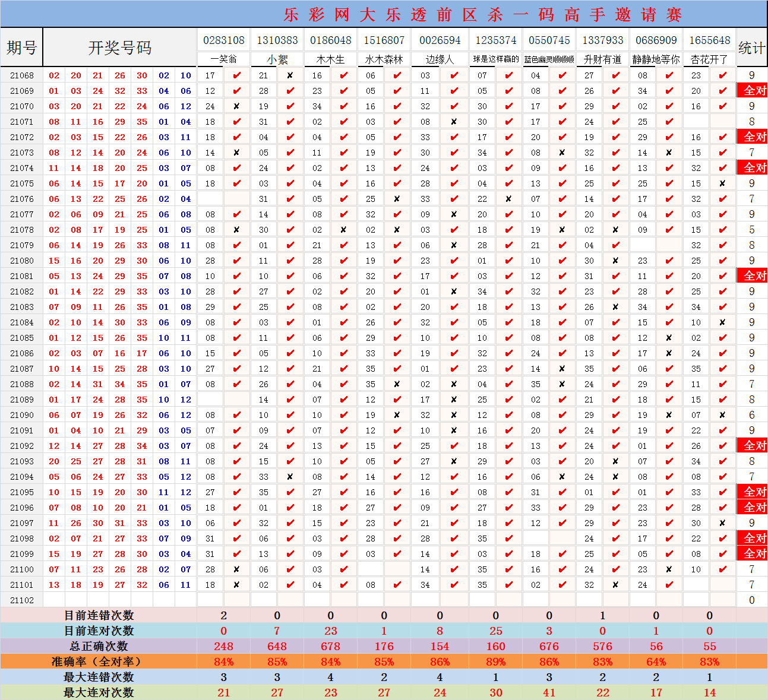Click the name 蓝色幽灵顺顺顺
768x700 pixels.
[549, 59]
